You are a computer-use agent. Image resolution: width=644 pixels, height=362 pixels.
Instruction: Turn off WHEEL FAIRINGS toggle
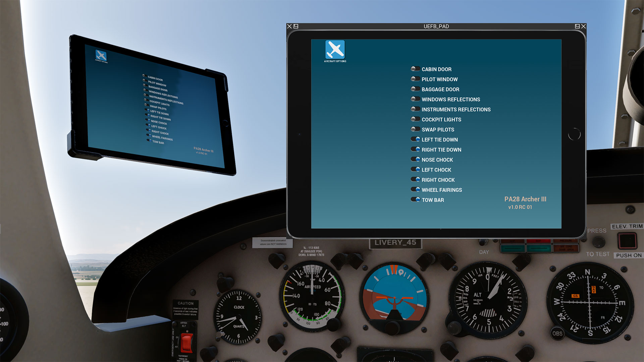(x=415, y=190)
